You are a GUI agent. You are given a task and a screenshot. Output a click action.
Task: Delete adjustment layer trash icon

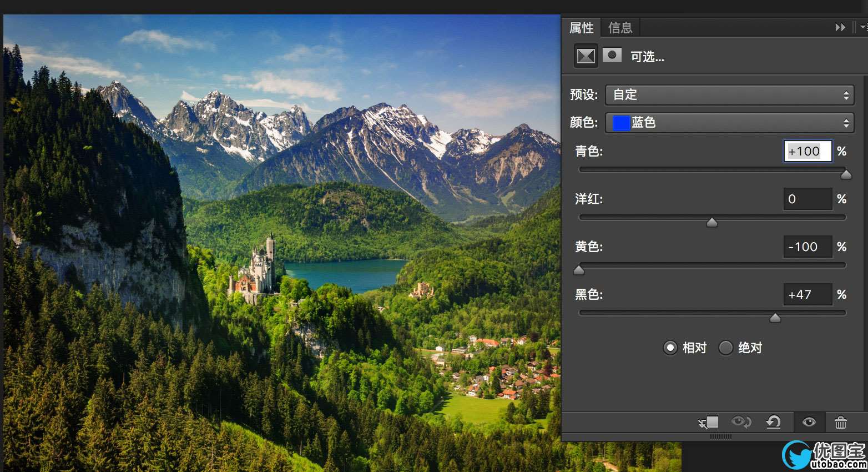click(x=841, y=423)
